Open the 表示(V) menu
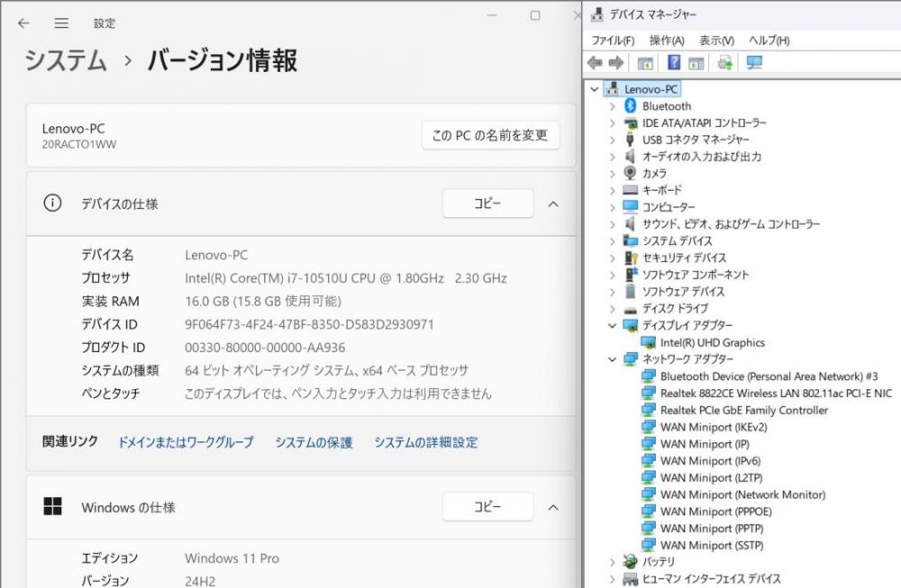 [716, 41]
